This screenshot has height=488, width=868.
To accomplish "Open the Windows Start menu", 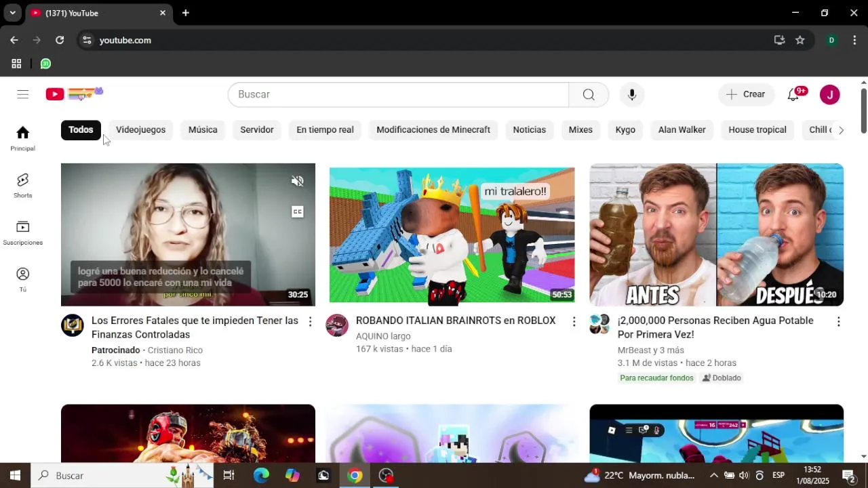I will pos(15,476).
